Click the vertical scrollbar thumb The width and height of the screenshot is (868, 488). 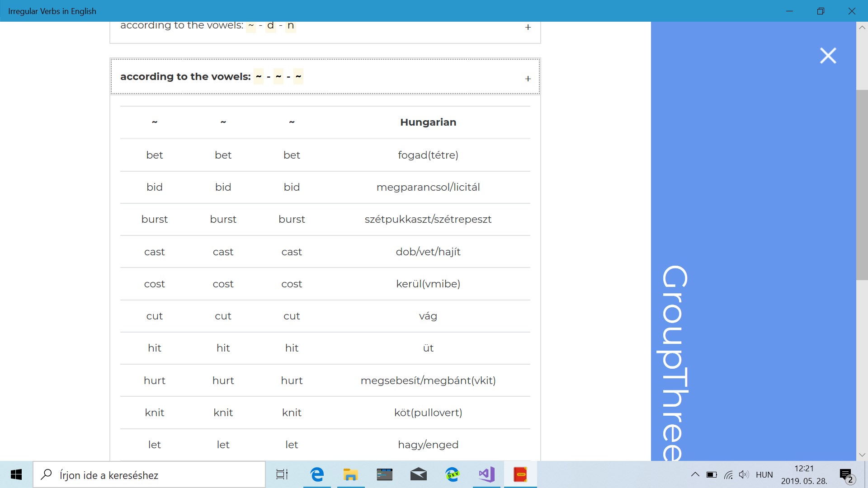(x=862, y=185)
